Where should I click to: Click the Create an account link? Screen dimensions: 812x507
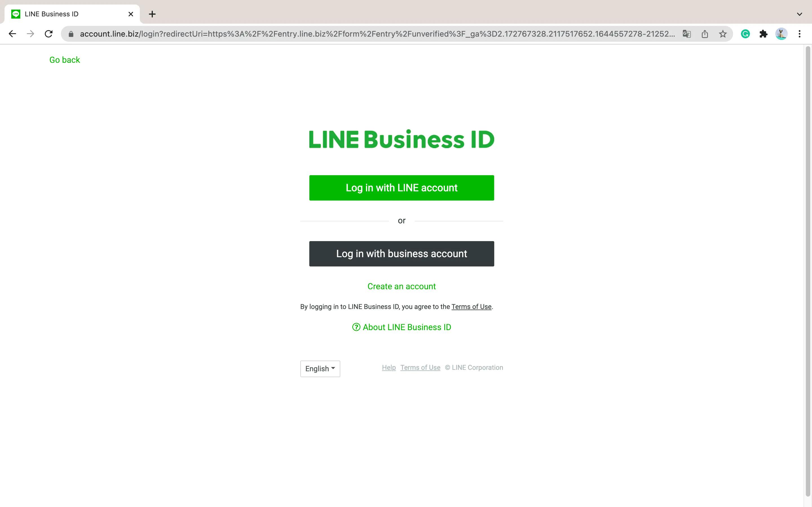[x=401, y=286]
